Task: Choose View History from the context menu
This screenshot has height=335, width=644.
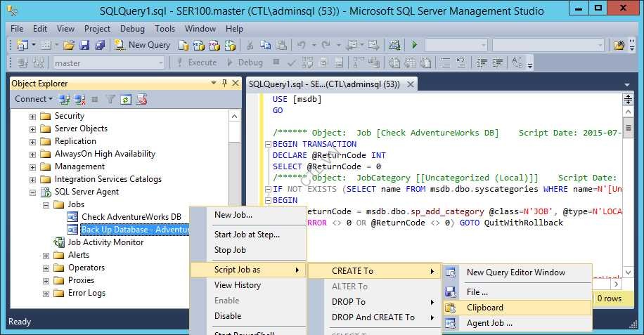Action: pos(237,285)
